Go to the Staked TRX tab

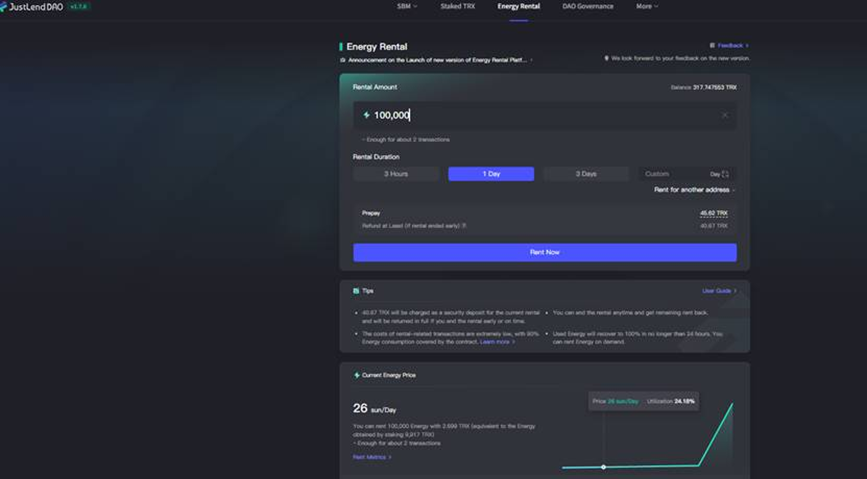[457, 6]
